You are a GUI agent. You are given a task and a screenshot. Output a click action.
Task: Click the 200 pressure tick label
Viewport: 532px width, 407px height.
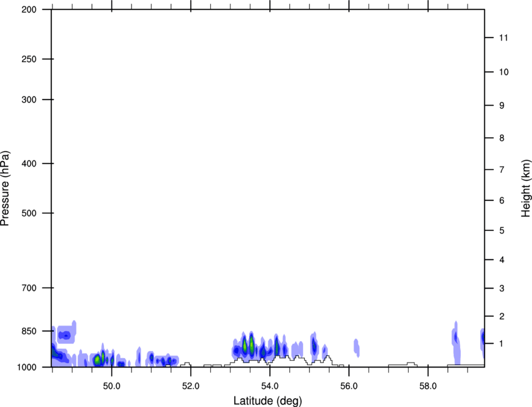coord(29,9)
